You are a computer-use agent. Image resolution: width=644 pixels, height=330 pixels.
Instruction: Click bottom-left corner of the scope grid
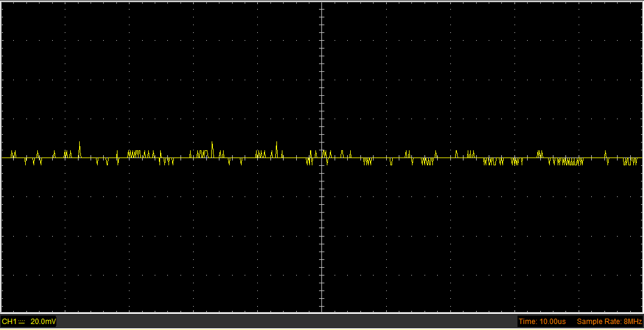tap(2, 311)
